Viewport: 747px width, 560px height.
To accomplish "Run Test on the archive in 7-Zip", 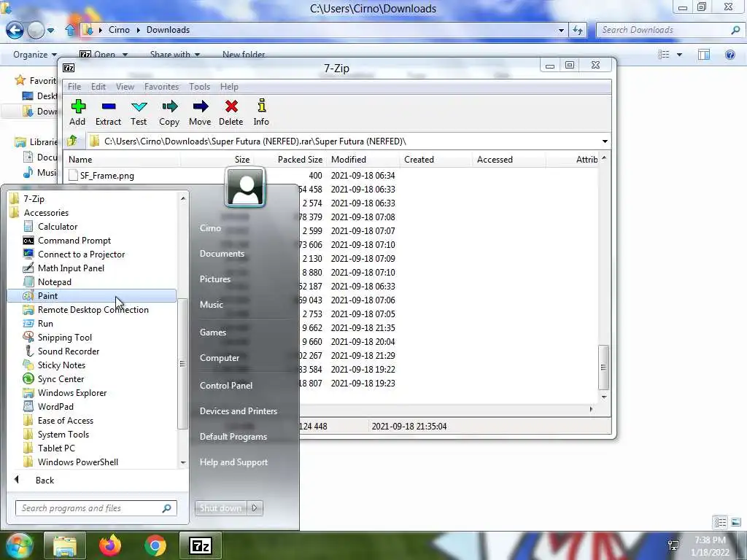I will 139,112.
